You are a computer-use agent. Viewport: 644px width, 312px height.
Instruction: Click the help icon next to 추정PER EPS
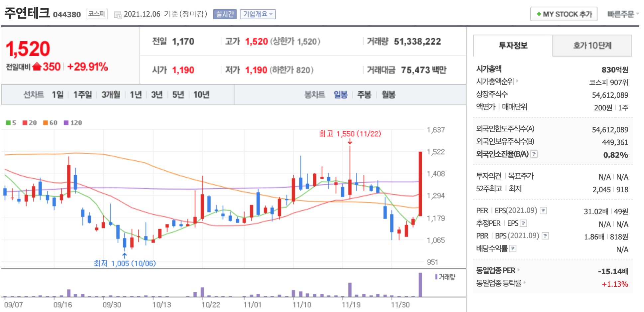[x=523, y=223]
